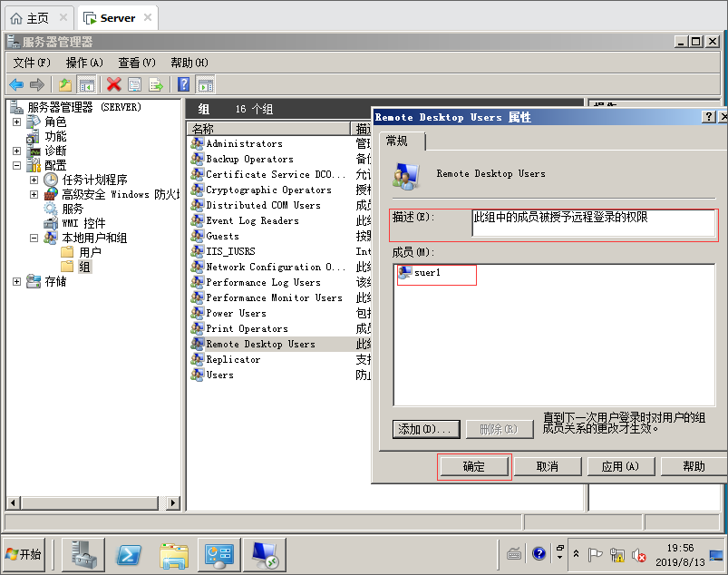Click the volume icon in system tray
This screenshot has height=575, width=728.
coord(638,554)
